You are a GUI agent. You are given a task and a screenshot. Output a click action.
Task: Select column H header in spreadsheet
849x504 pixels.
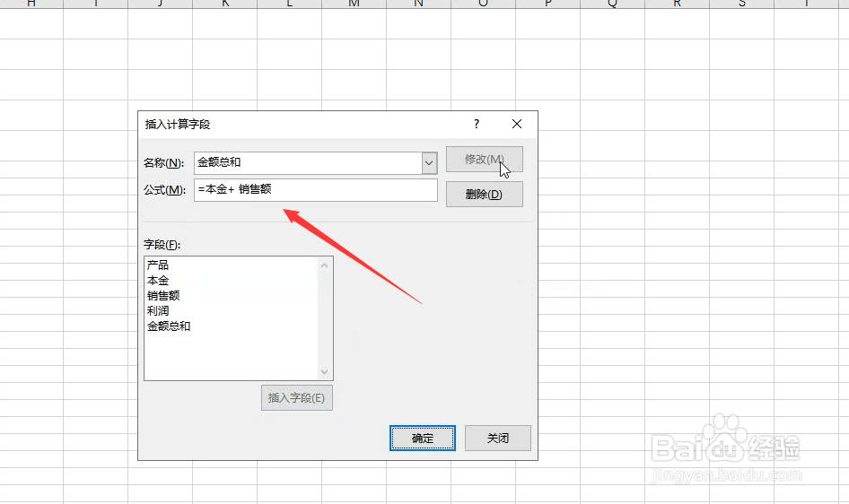[x=31, y=4]
